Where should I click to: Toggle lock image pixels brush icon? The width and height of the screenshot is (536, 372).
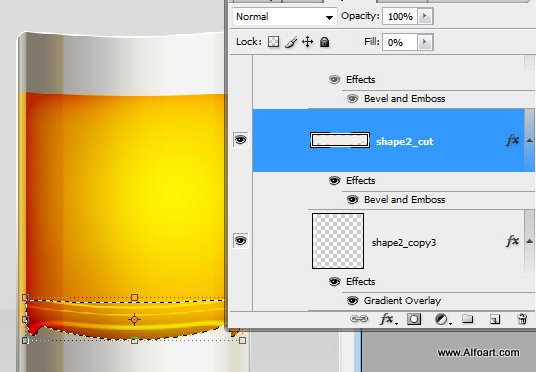click(291, 42)
